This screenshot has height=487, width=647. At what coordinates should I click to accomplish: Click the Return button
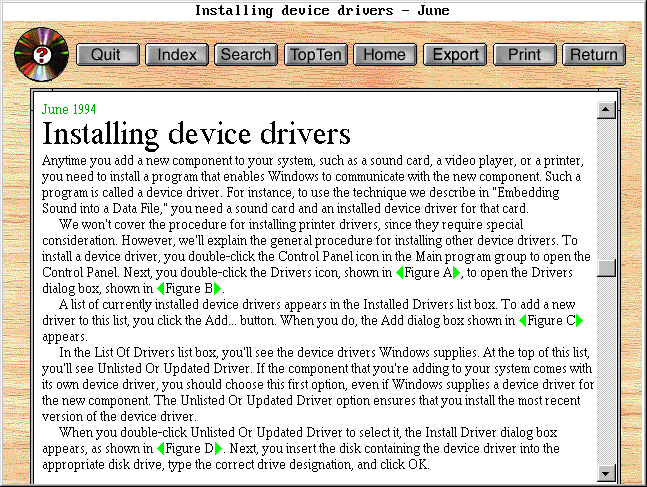(x=594, y=55)
